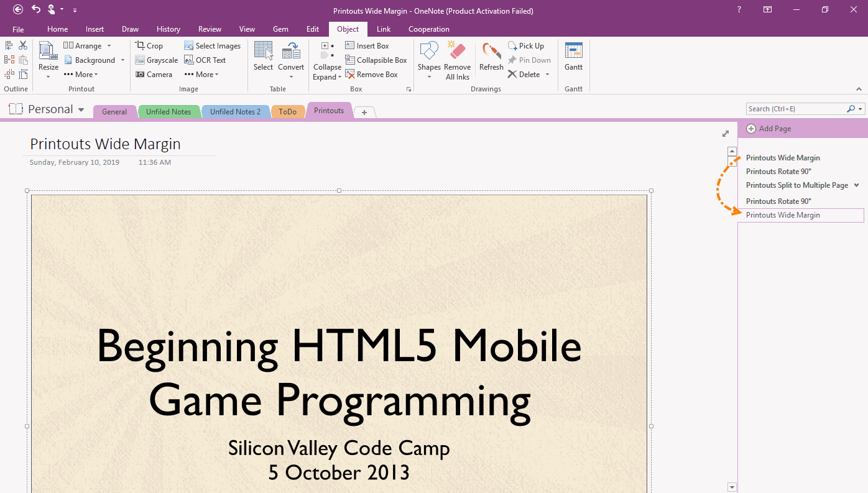Click the scroll down arrow of the page
Screen dimensions: 868x493
tap(732, 487)
